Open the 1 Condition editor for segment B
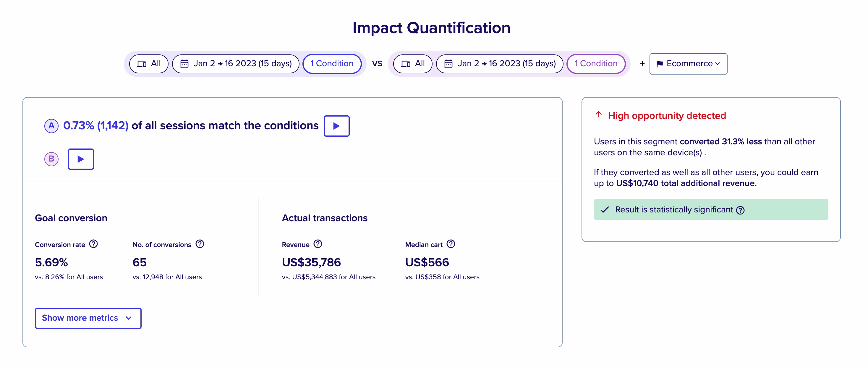Viewport: 868px width, 368px height. point(596,63)
